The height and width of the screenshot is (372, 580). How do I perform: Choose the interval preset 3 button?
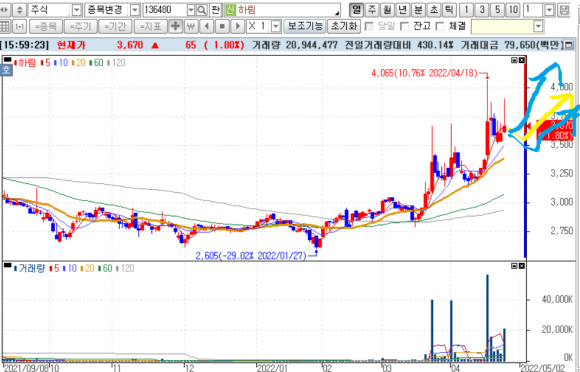coord(482,10)
